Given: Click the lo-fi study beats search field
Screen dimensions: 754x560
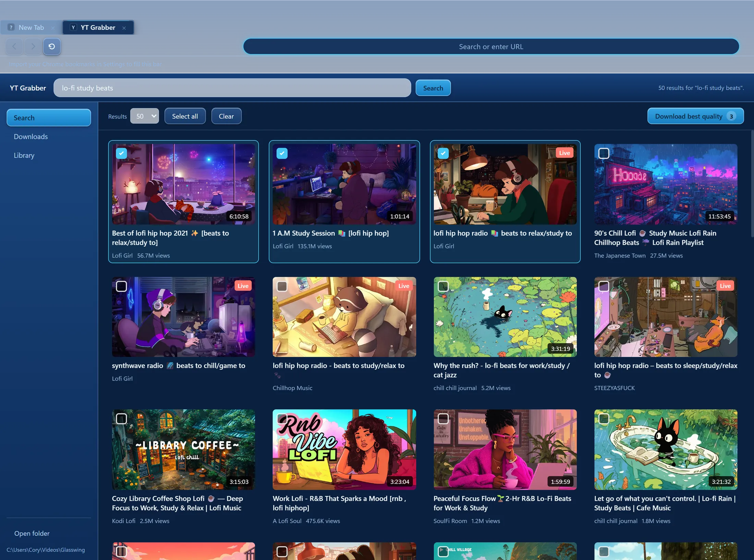Looking at the screenshot, I should [x=232, y=88].
